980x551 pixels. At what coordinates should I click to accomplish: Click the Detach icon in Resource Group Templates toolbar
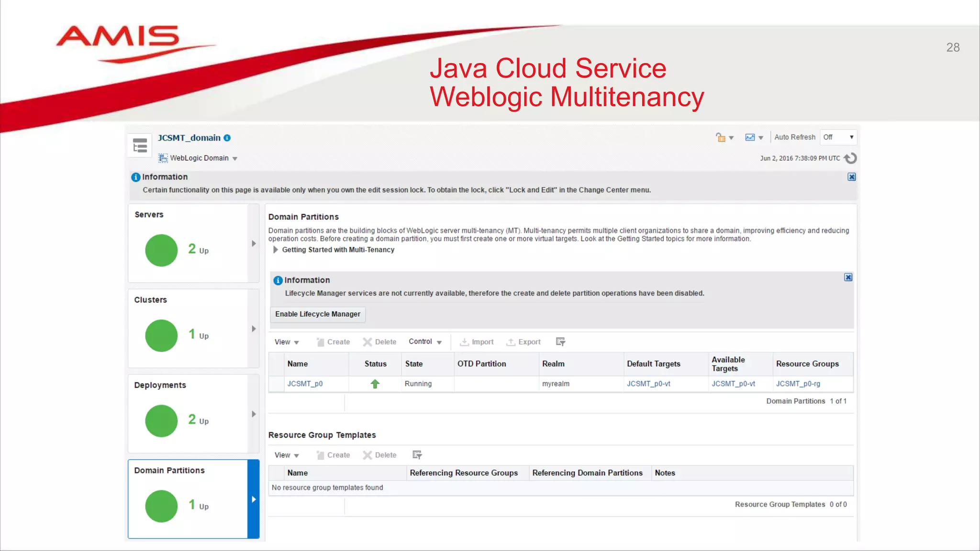point(417,455)
